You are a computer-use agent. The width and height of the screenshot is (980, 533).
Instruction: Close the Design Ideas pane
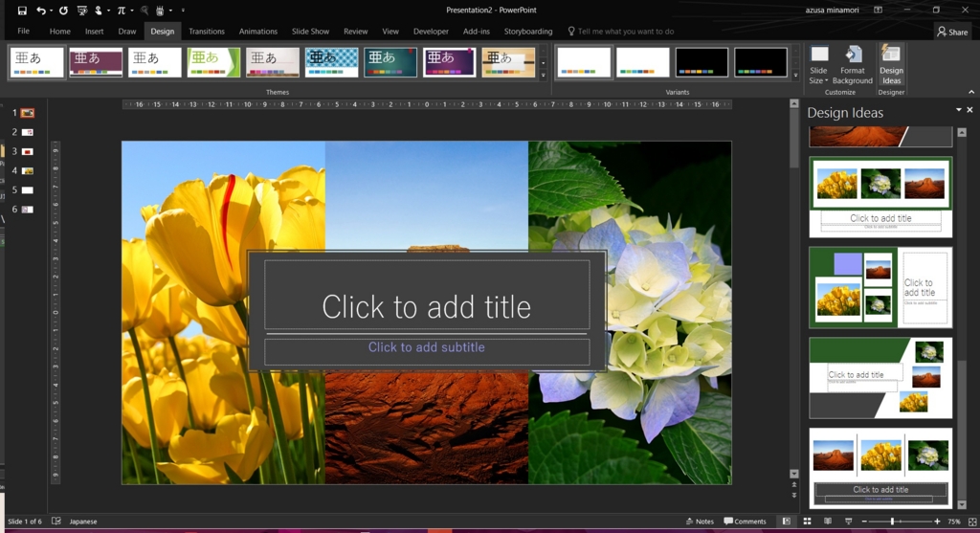pyautogui.click(x=970, y=110)
